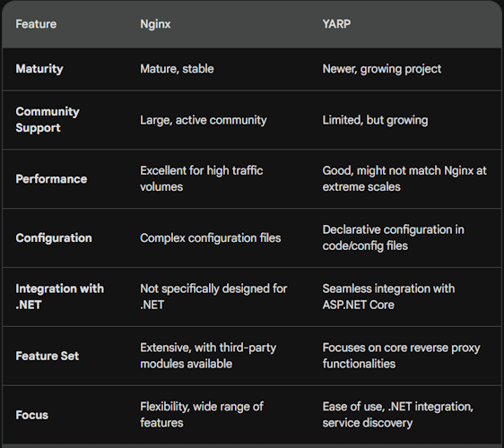Click 'Complex configuration files' cell
Image resolution: width=504 pixels, height=448 pixels.
pos(211,238)
